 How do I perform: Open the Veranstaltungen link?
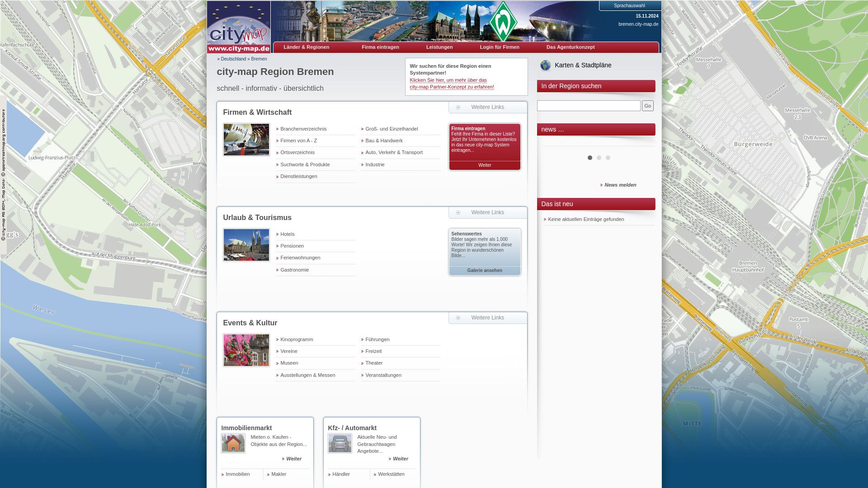383,375
